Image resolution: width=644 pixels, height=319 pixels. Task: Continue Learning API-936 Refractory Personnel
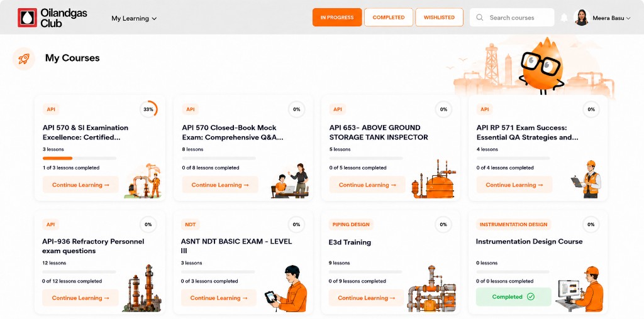click(80, 298)
